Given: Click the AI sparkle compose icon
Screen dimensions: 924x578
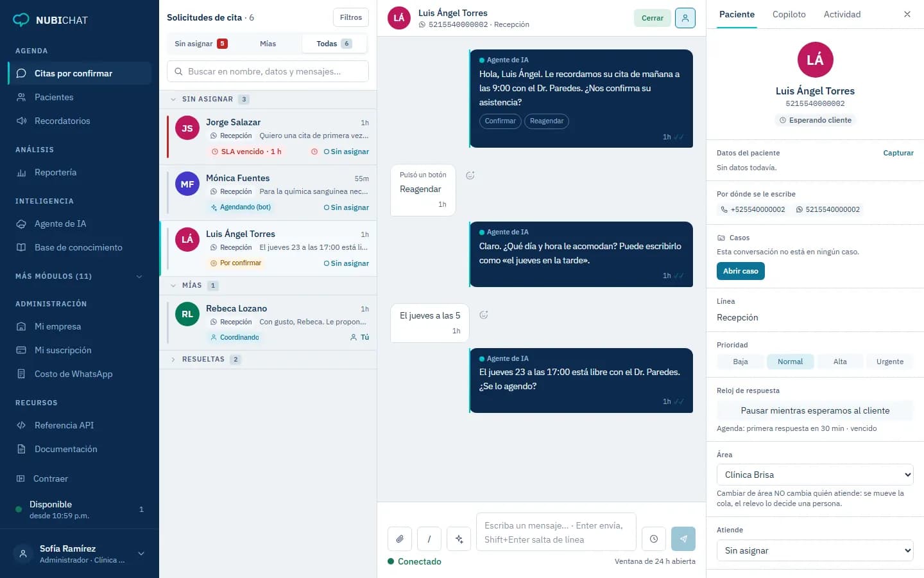Looking at the screenshot, I should 459,539.
